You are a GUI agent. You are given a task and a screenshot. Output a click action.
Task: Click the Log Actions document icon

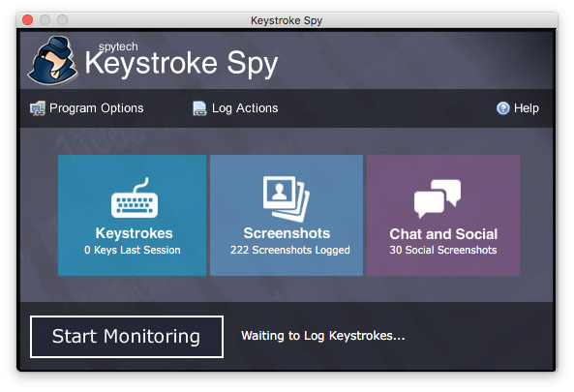(x=199, y=108)
